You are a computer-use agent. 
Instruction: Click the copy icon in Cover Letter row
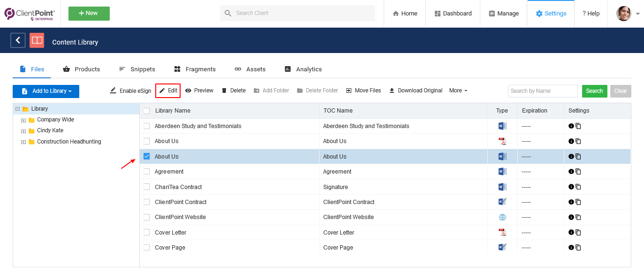(x=578, y=233)
